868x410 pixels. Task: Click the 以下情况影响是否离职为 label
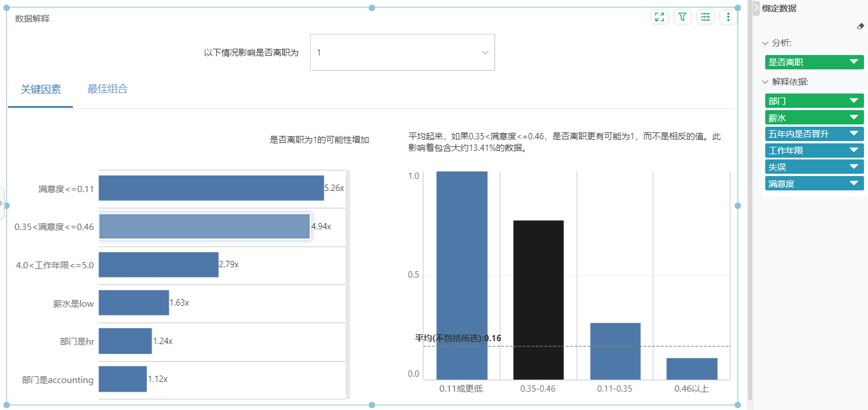coord(251,52)
